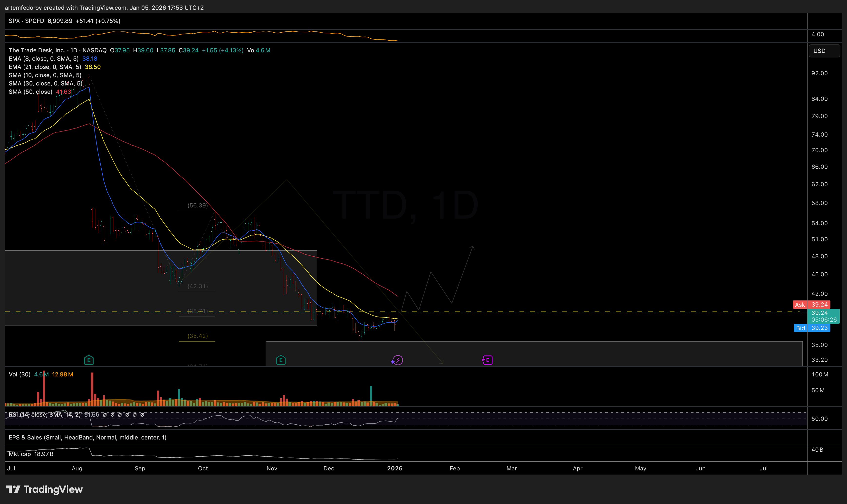This screenshot has width=847, height=504.
Task: Click the 42.00 price axis label
Action: pyautogui.click(x=819, y=294)
